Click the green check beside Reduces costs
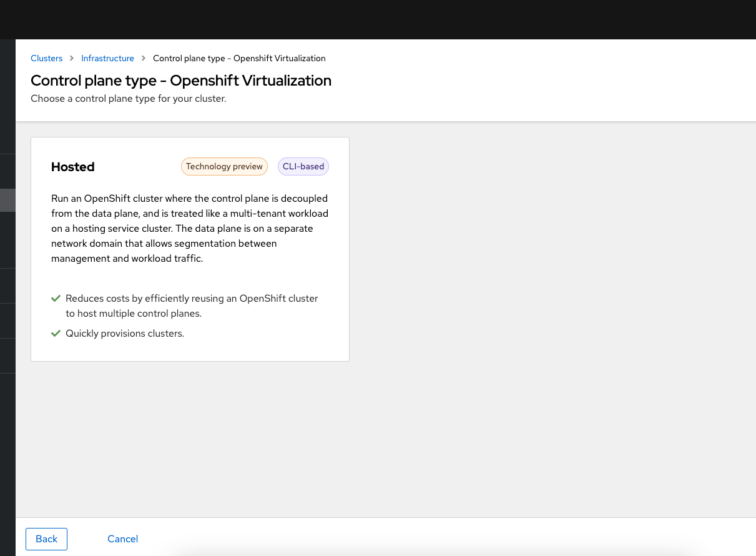The image size is (756, 556). pyautogui.click(x=56, y=299)
